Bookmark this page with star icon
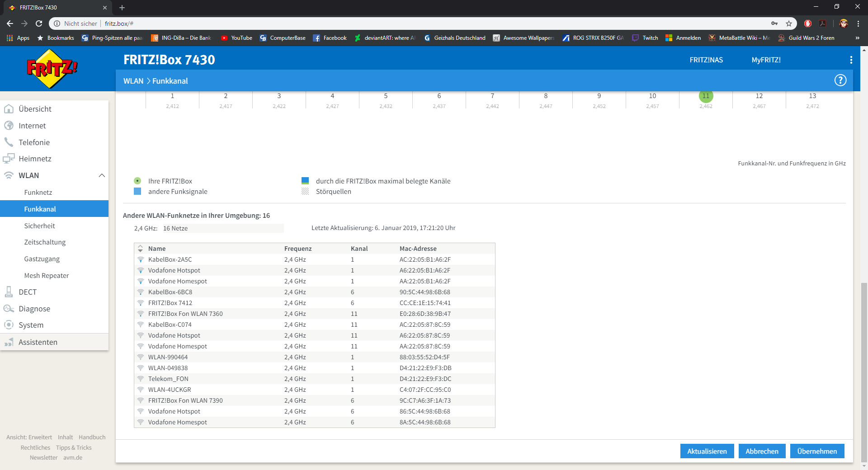 [789, 23]
